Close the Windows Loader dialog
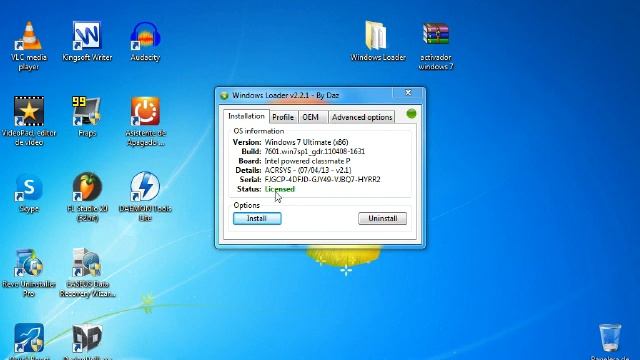Viewport: 640px width, 360px height. tap(408, 93)
